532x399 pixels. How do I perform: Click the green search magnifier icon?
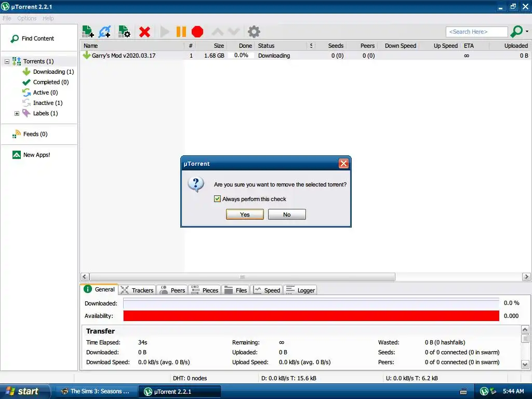(517, 32)
